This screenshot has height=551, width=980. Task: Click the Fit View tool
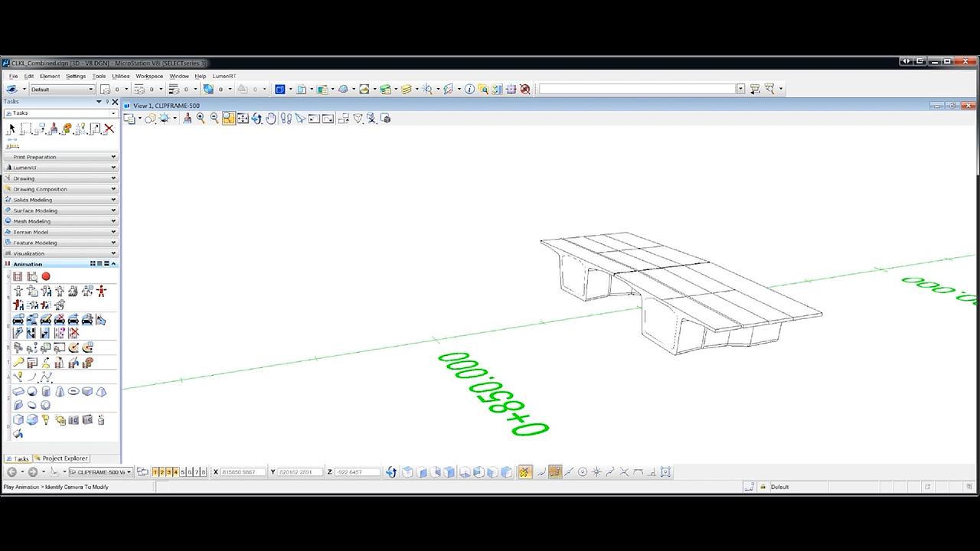click(x=243, y=118)
